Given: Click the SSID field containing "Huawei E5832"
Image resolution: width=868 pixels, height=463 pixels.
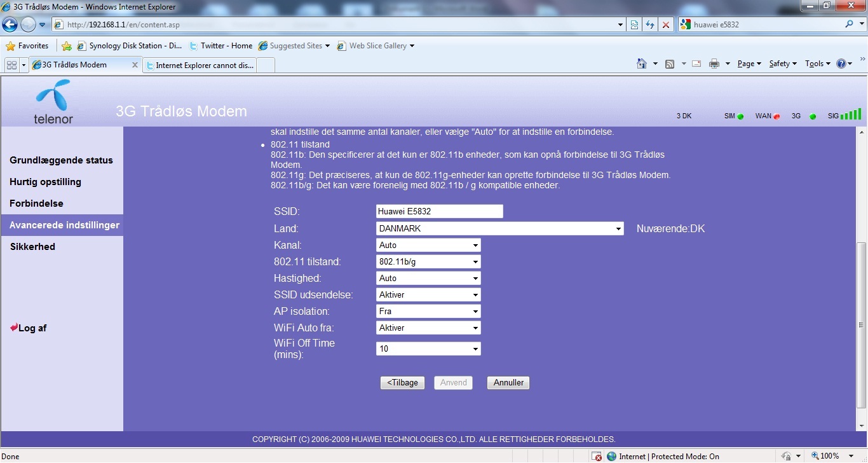Looking at the screenshot, I should pyautogui.click(x=440, y=212).
